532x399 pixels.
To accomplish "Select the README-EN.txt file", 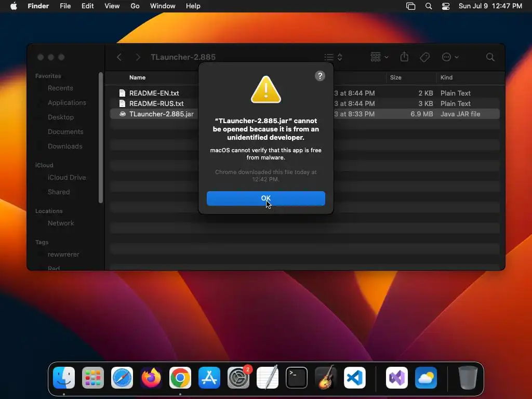I will click(x=154, y=93).
